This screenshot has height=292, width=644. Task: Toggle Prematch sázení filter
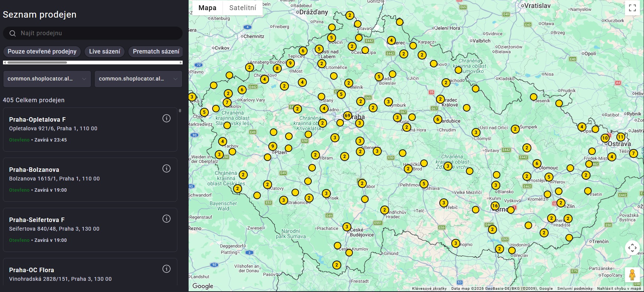tap(156, 51)
